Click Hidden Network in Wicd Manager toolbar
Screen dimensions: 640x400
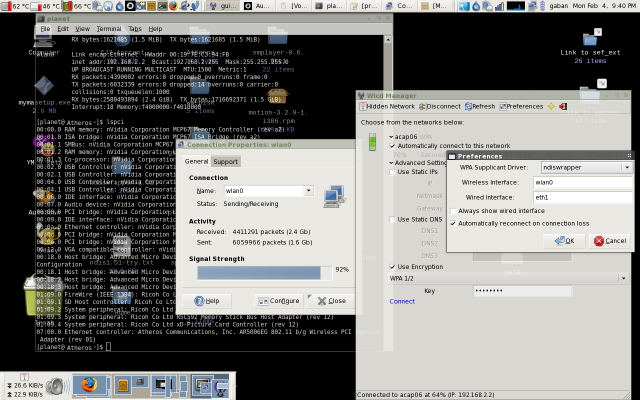[387, 107]
